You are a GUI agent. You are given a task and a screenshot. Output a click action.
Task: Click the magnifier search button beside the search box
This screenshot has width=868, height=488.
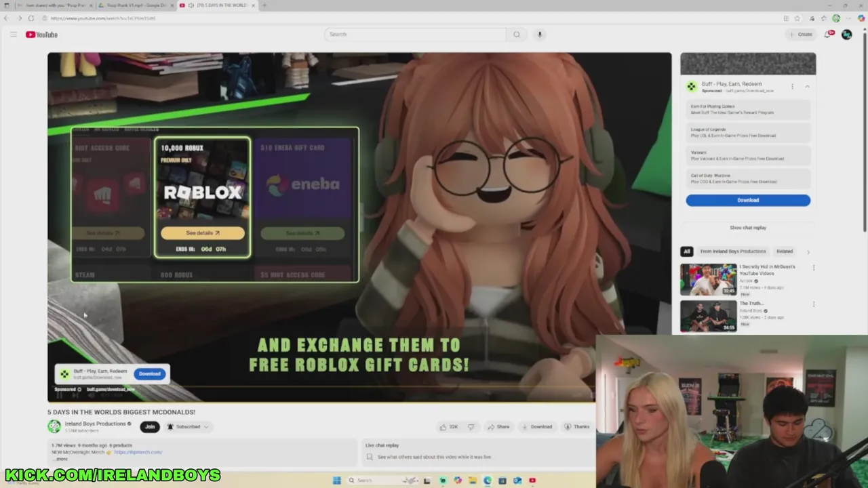pos(517,35)
